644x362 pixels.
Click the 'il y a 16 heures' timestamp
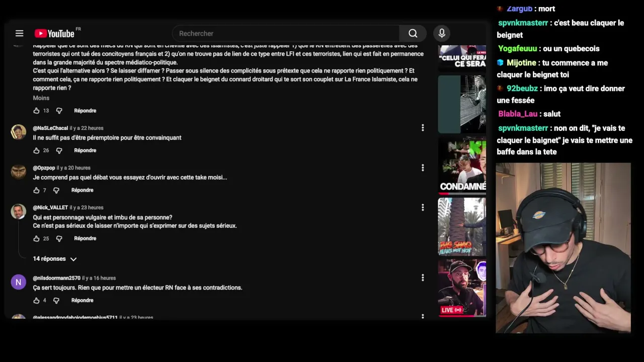pos(99,278)
